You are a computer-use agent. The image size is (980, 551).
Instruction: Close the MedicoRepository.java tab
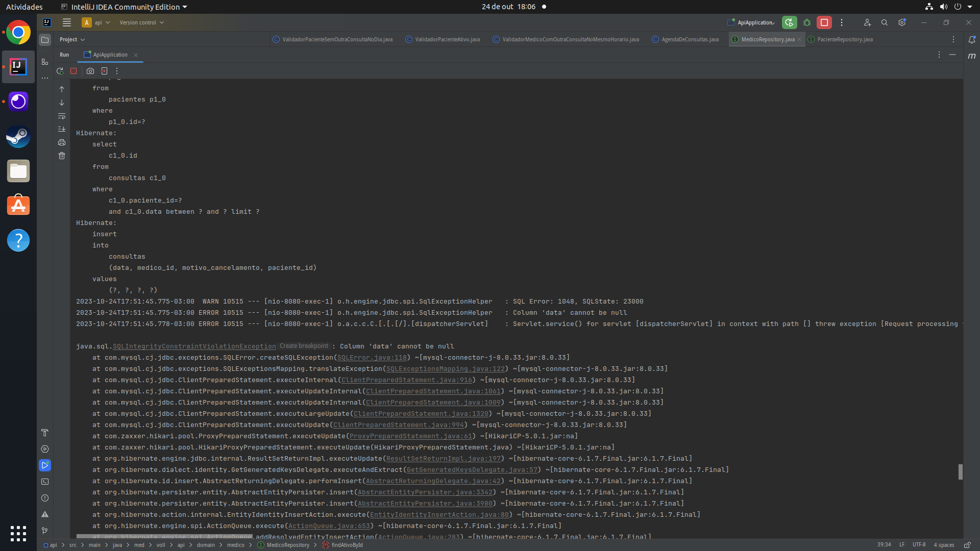(x=799, y=39)
